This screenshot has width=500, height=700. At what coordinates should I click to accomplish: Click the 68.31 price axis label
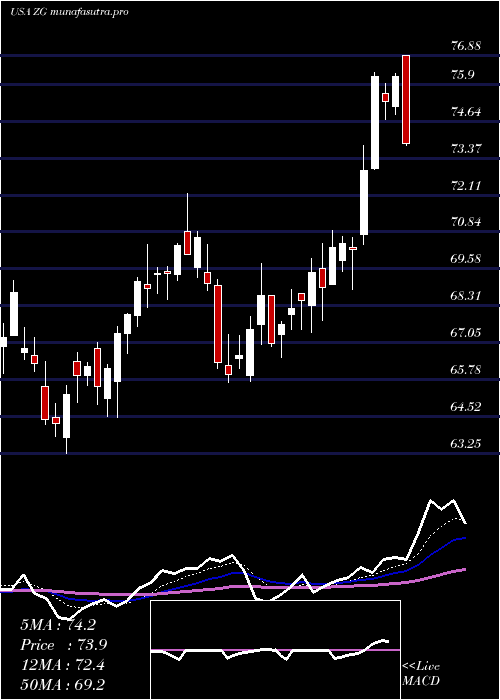point(467,296)
